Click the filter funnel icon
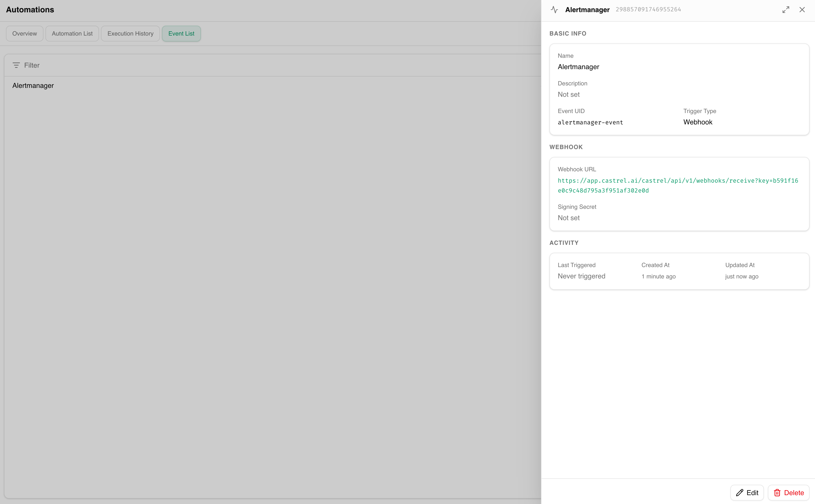 [x=17, y=65]
